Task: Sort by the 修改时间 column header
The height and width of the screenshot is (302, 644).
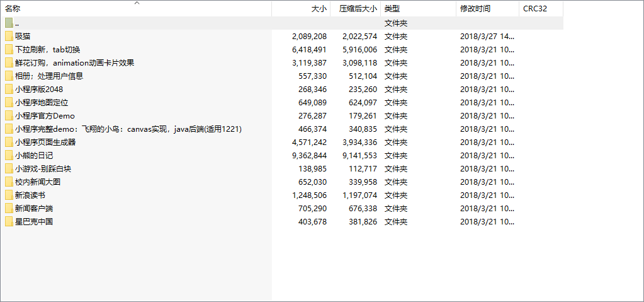Action: [x=487, y=9]
